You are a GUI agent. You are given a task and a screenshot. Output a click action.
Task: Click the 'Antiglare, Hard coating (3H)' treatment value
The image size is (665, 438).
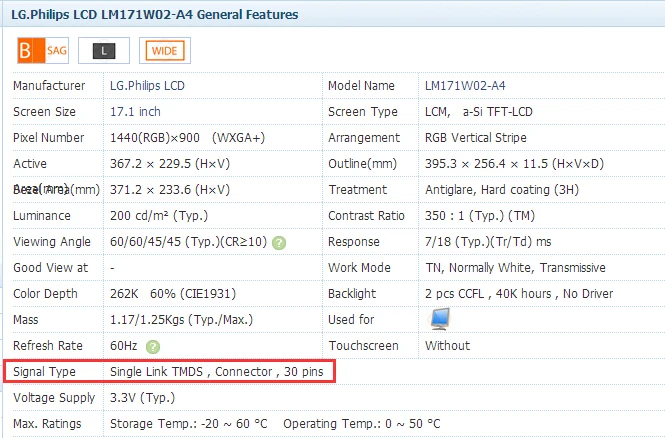point(502,190)
